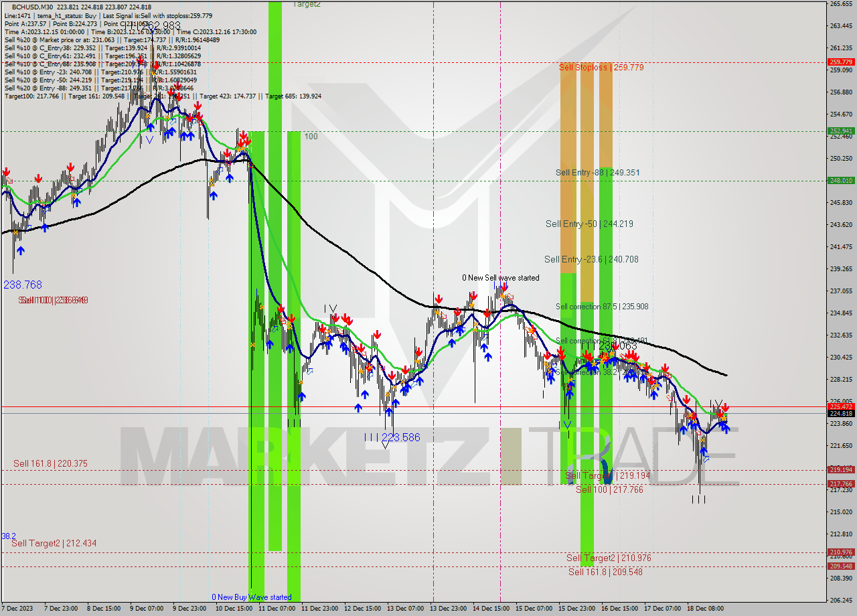
Task: Click the 'Target100: 217.766' summary line
Action: tap(163, 96)
